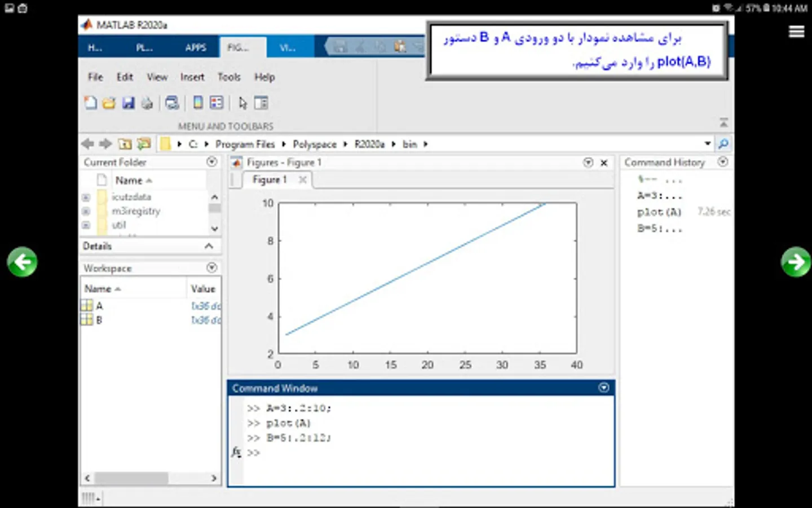Open the Property Inspector icon
812x508 pixels.
tap(261, 103)
